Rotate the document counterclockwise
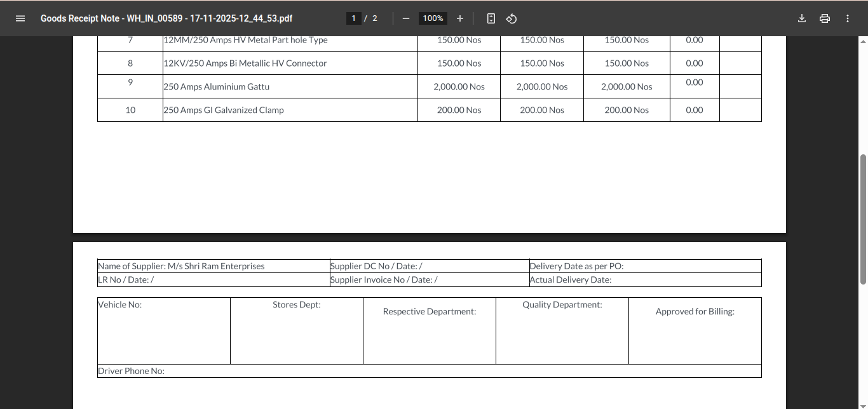Image resolution: width=868 pixels, height=409 pixels. coord(512,18)
